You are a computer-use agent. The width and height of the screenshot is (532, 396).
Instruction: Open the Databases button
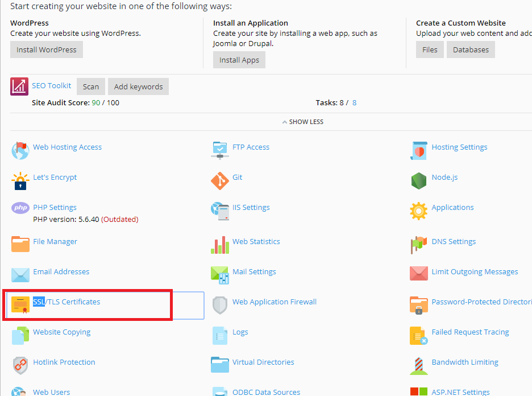pyautogui.click(x=471, y=50)
